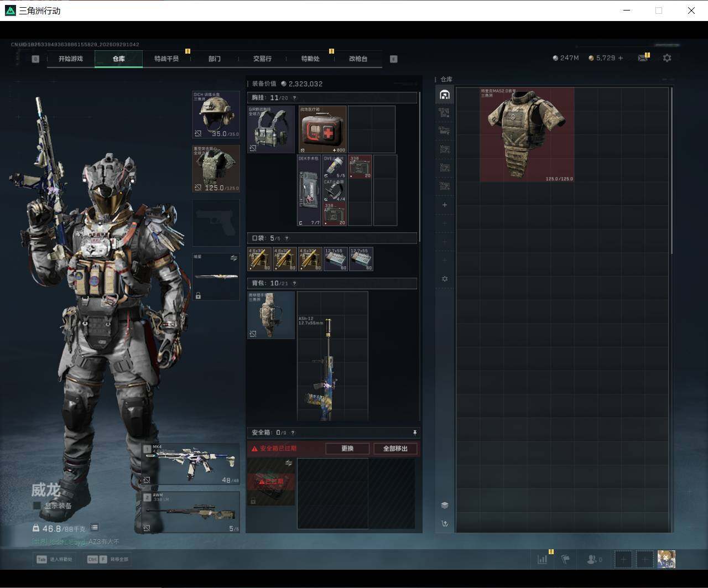
Task: Go to the 部门 tab
Action: click(x=215, y=59)
